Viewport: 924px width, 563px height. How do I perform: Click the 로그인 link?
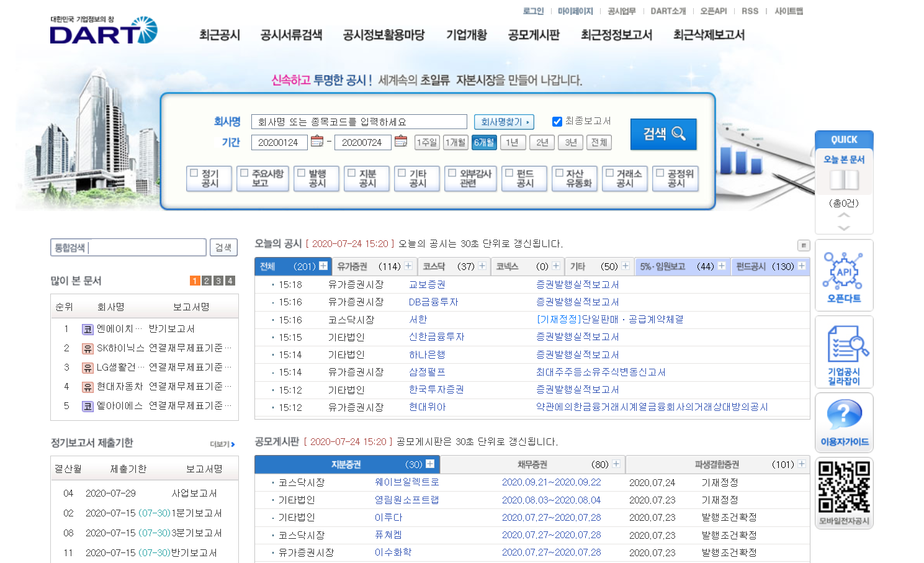(533, 11)
